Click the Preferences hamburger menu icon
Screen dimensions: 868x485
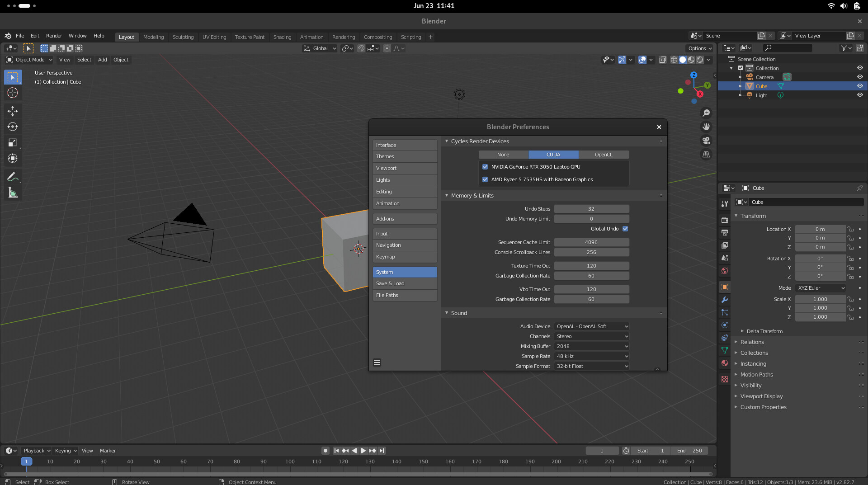tap(377, 363)
